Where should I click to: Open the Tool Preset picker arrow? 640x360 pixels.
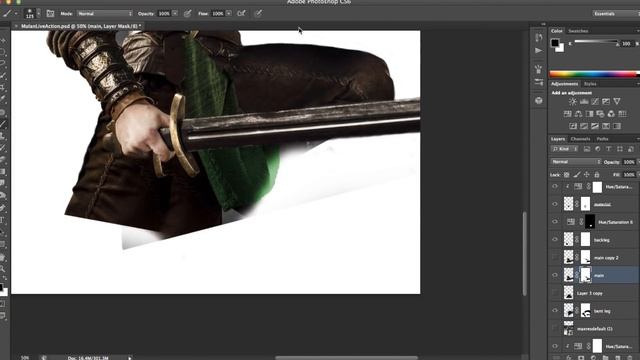coord(16,13)
